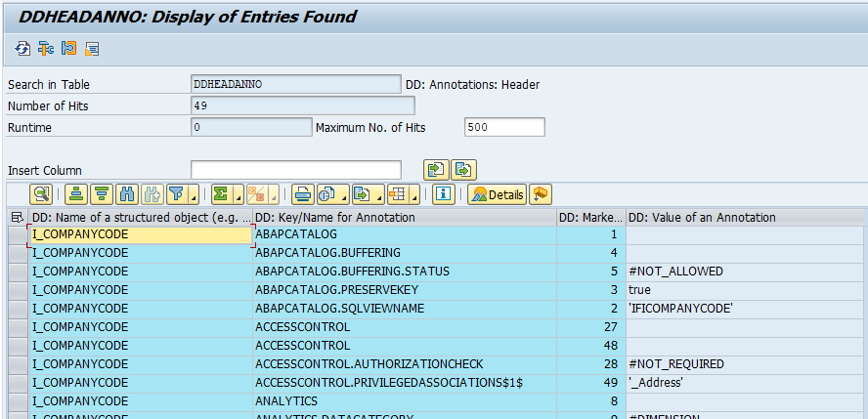Viewport: 868px width, 419px height.
Task: Open the Details button
Action: point(498,194)
